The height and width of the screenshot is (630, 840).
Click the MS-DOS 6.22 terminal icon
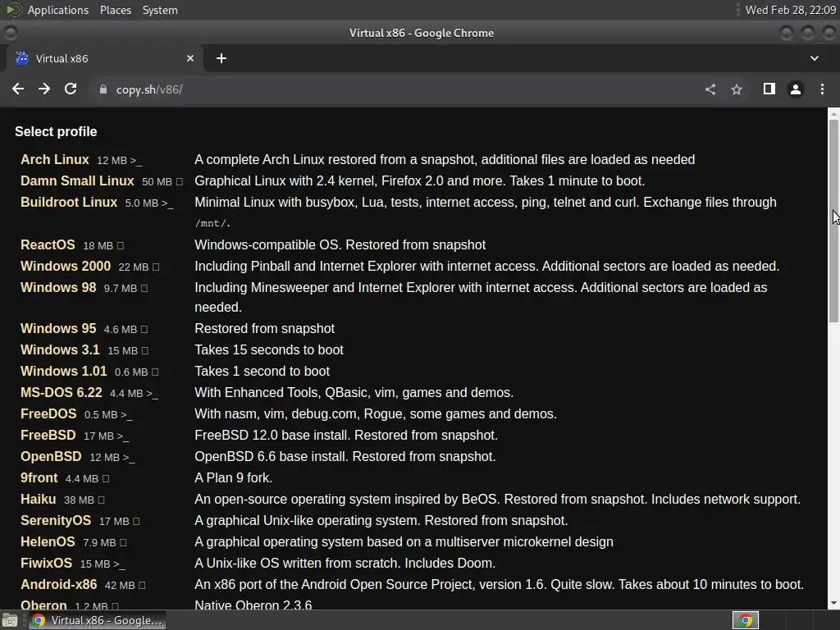152,394
